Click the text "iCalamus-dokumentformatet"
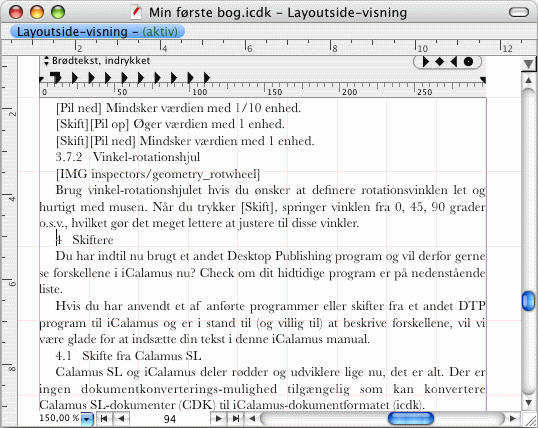 (x=311, y=405)
